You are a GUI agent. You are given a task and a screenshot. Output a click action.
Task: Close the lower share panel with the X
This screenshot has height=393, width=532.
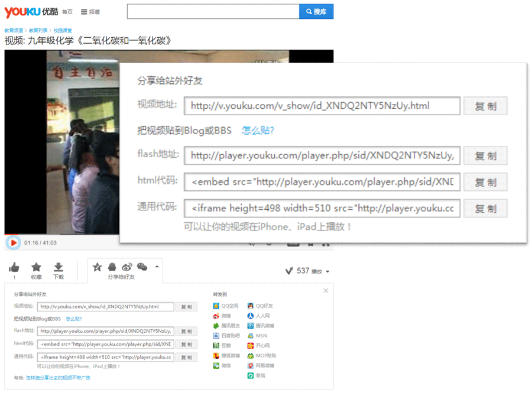point(326,291)
